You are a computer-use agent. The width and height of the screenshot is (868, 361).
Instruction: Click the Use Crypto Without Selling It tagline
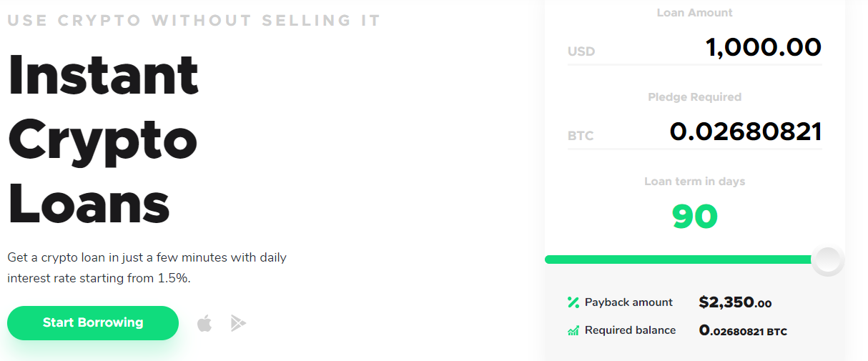[194, 20]
